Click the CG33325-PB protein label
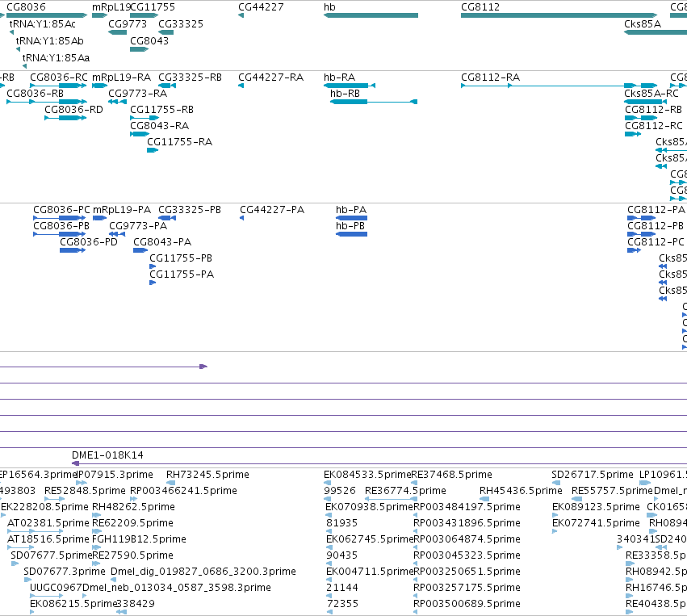687x616 pixels. (190, 210)
